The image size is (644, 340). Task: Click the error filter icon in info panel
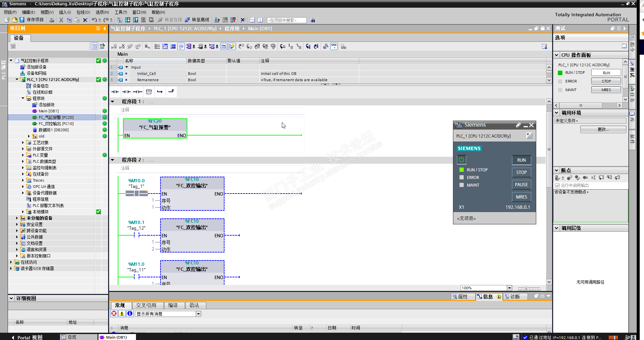coord(114,313)
